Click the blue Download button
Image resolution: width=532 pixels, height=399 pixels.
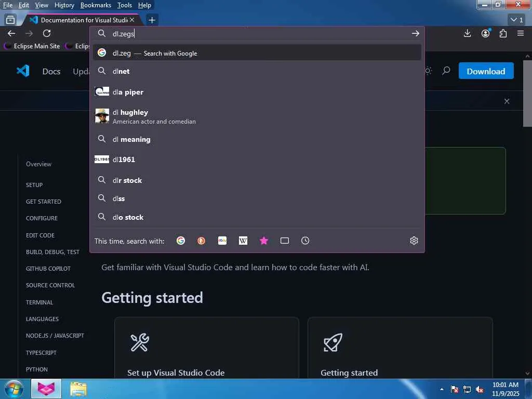[x=486, y=71]
